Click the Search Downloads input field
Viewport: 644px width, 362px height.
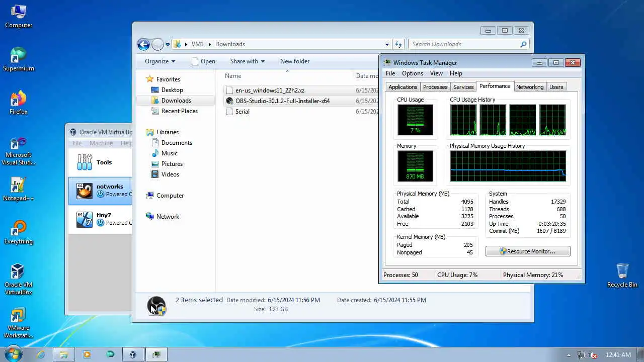[x=463, y=44]
